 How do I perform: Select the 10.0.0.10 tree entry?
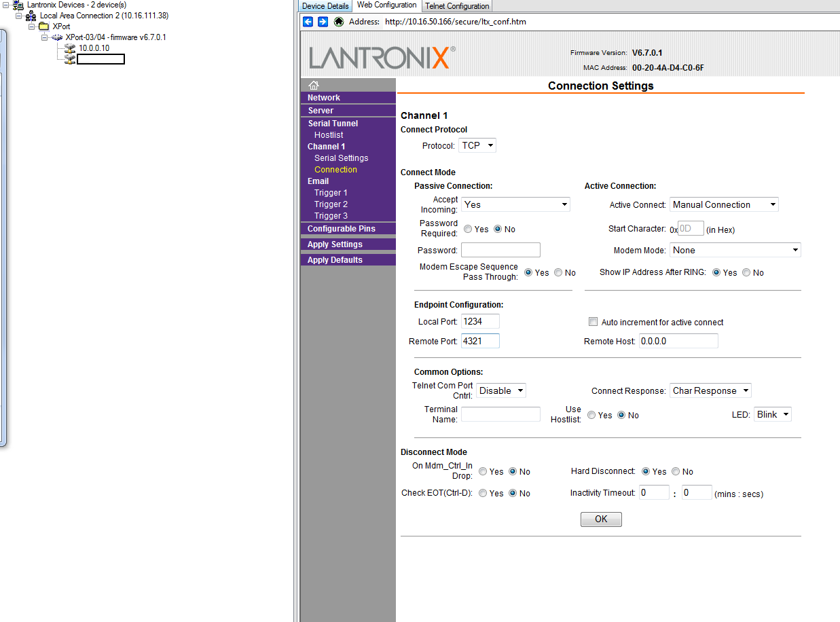[94, 48]
